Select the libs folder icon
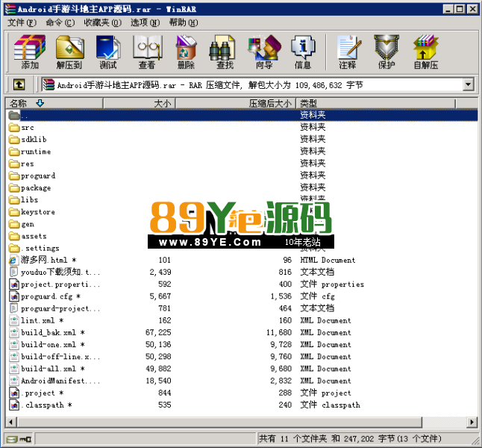The height and width of the screenshot is (448, 482). coord(14,199)
